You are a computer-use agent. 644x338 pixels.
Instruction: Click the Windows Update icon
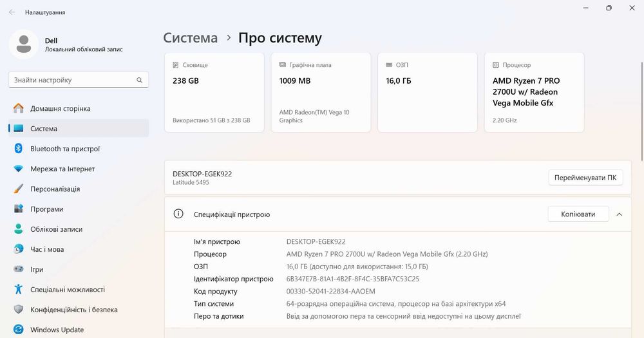point(18,330)
